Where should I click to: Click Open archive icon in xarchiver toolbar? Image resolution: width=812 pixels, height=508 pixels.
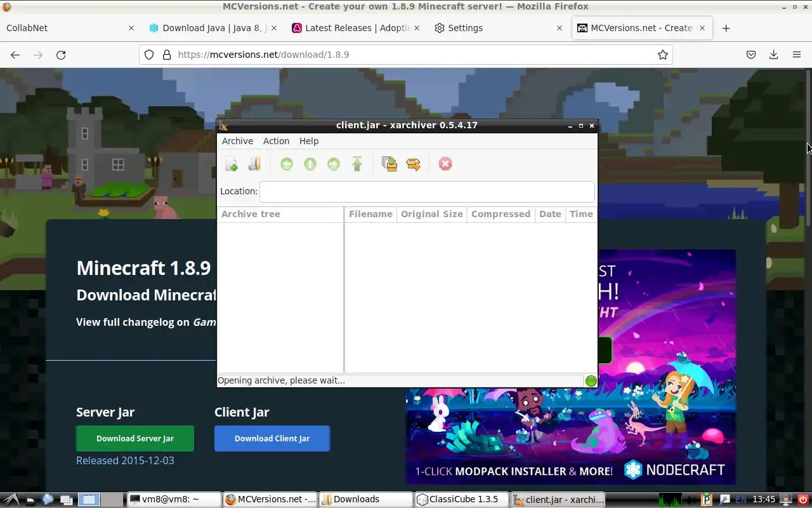coord(254,164)
